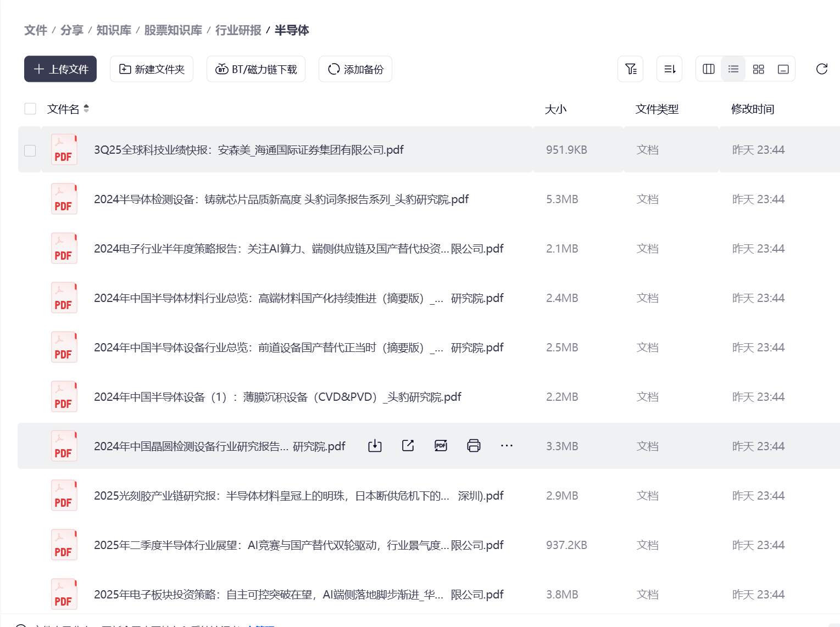This screenshot has height=627, width=840.
Task: Select file 3Q25全球科技业绩快报 name text
Action: point(249,150)
